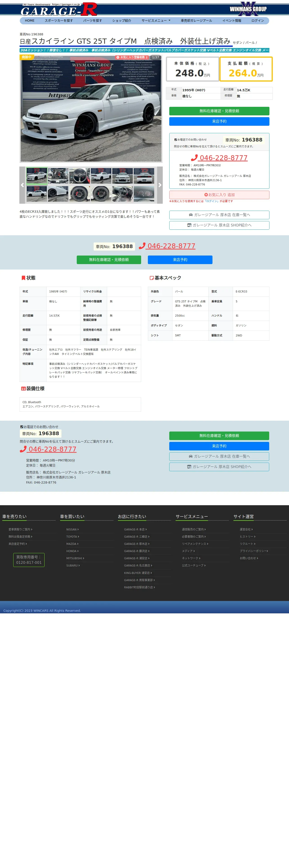Click ログイン in the navigation bar
This screenshot has height=868, width=289.
[258, 21]
